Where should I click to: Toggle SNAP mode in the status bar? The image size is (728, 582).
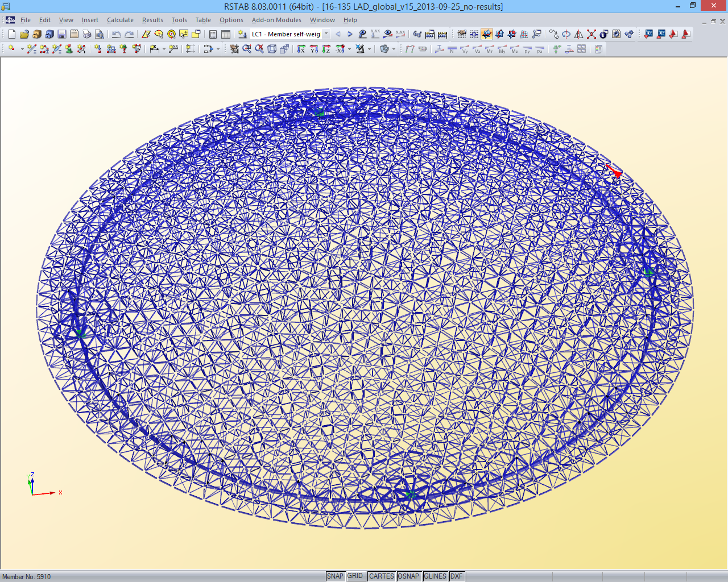pyautogui.click(x=336, y=576)
